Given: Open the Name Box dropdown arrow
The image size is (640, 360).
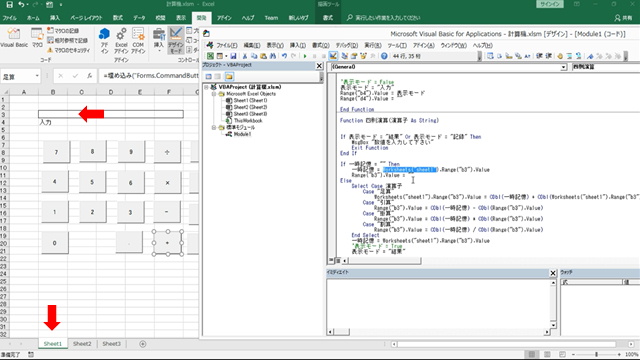Looking at the screenshot, I should coord(37,76).
